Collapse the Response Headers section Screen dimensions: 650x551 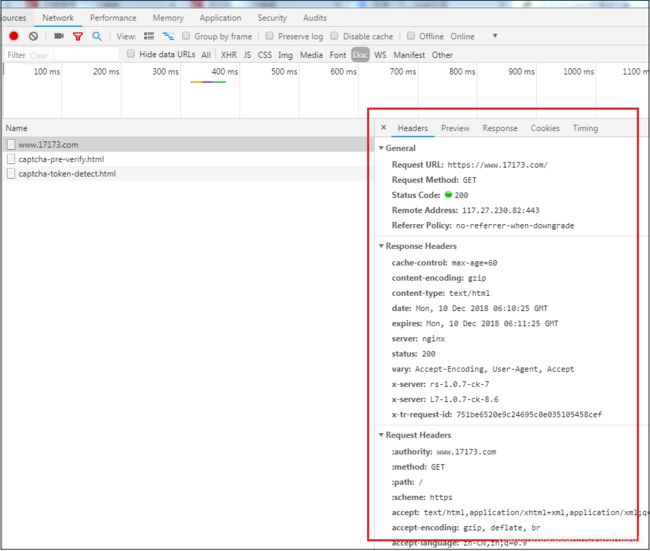point(381,246)
